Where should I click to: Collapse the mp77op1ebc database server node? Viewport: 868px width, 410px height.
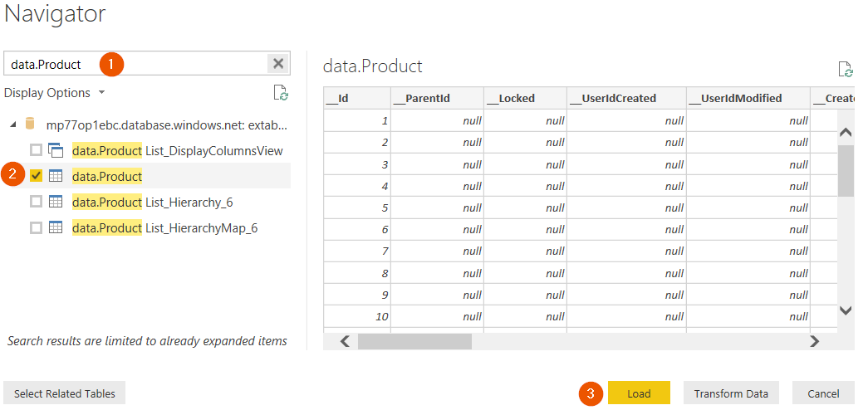pyautogui.click(x=12, y=125)
